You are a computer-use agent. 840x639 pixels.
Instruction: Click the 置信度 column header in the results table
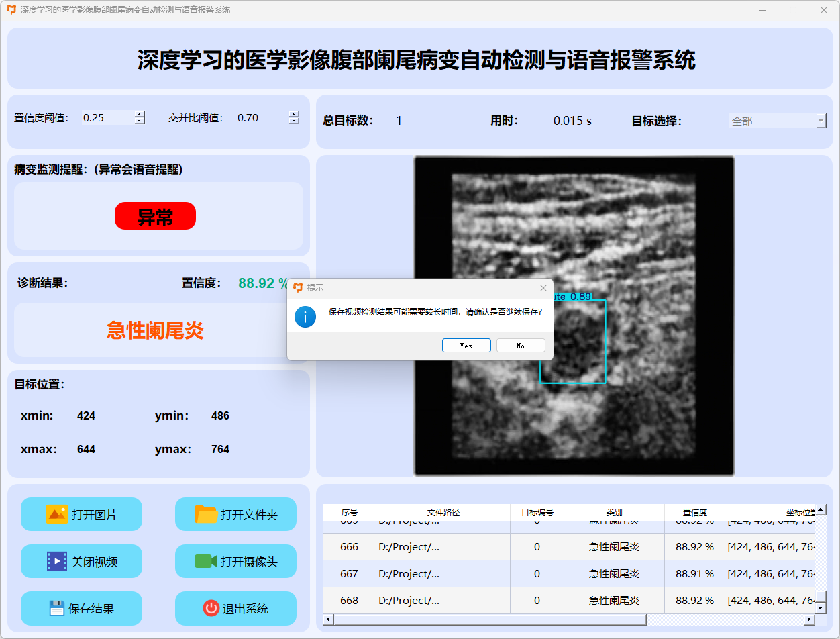click(x=694, y=512)
